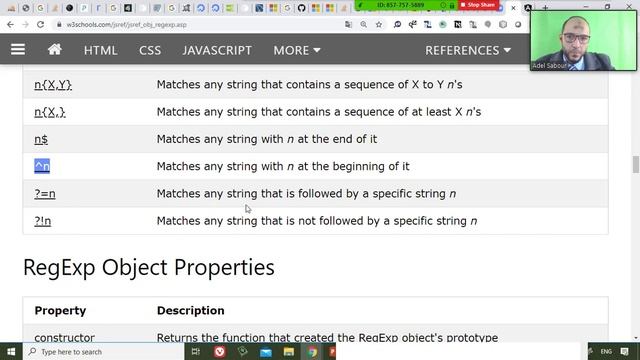Open the n{X,Y} quantifier link
Viewport: 640px width, 360px height.
pos(53,84)
